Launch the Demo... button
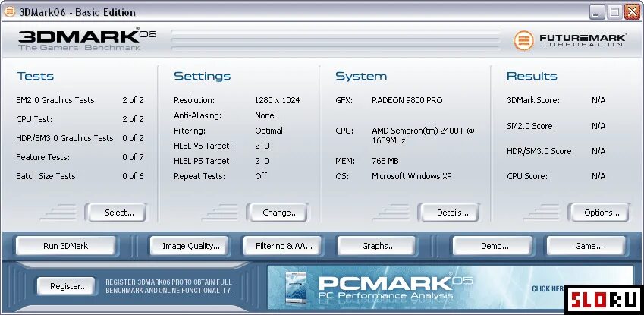 click(492, 246)
